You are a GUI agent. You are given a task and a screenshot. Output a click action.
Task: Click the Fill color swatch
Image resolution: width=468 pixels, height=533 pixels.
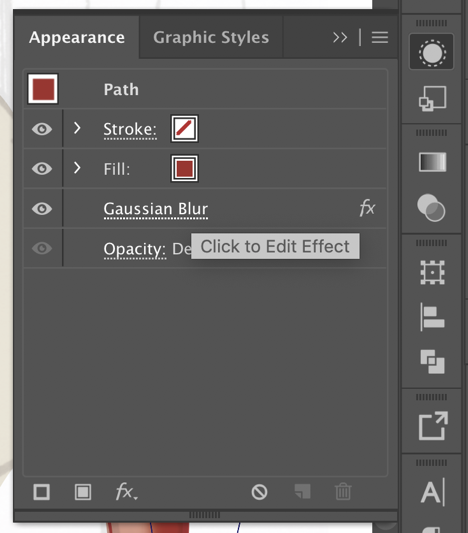tap(185, 169)
